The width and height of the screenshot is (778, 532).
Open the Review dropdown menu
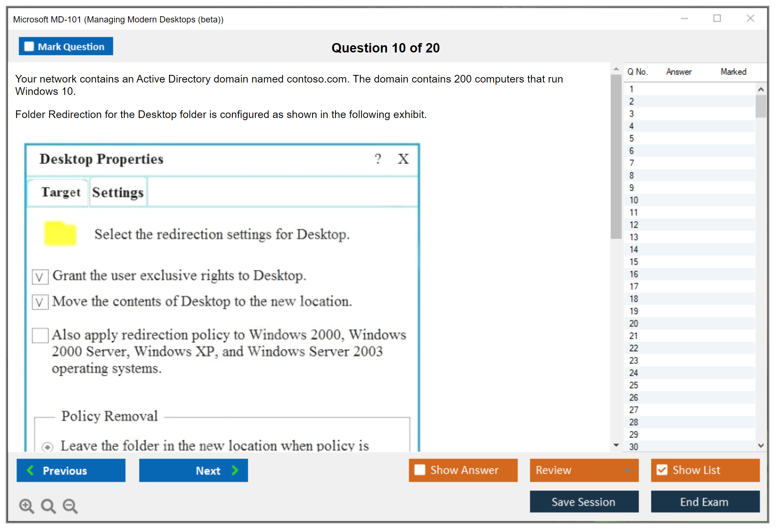pyautogui.click(x=584, y=470)
